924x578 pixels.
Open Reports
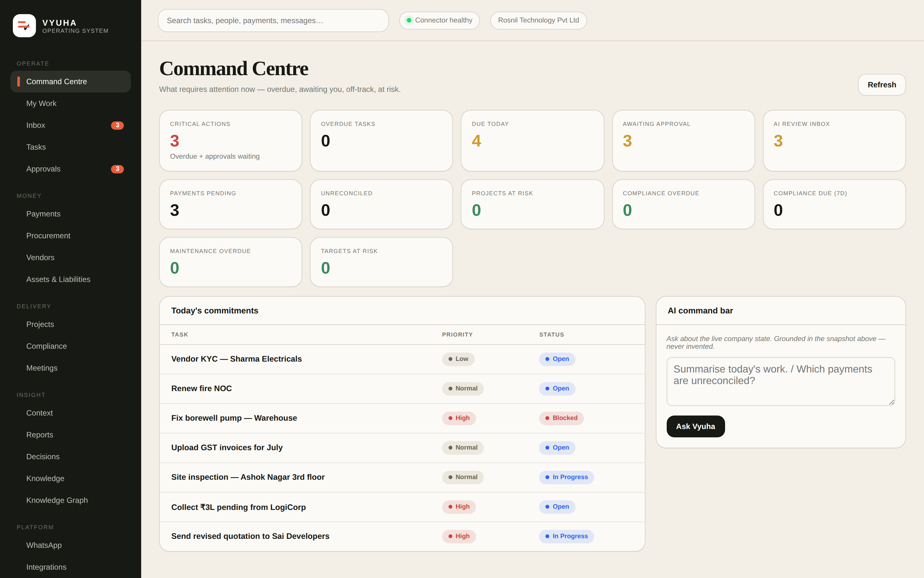(x=71, y=435)
